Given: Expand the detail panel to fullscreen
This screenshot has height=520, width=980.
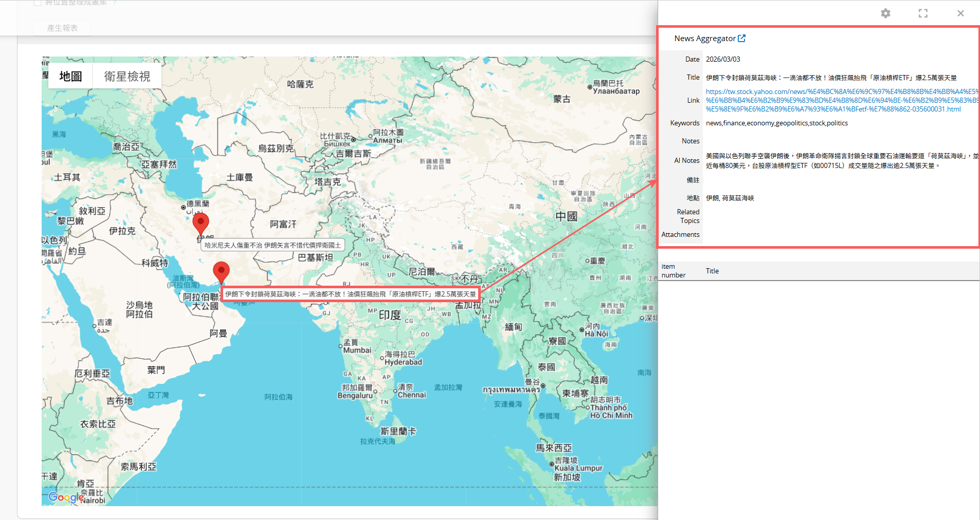Looking at the screenshot, I should tap(923, 13).
